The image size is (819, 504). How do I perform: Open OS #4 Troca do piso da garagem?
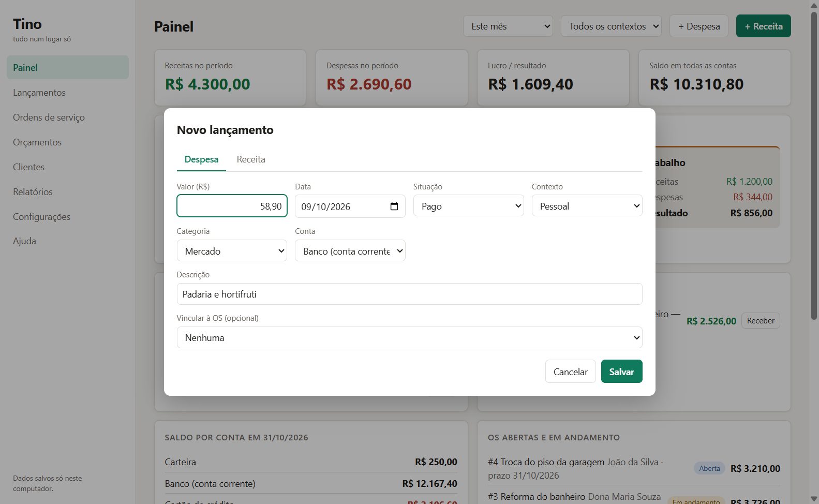click(x=575, y=468)
